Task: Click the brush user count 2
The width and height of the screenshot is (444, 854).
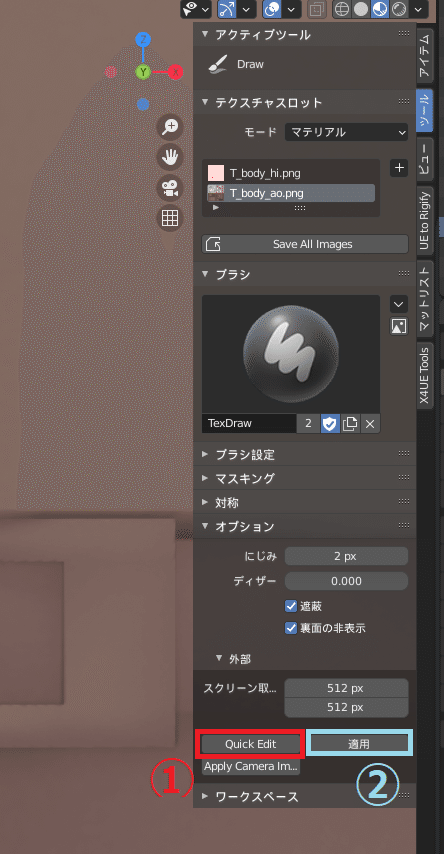Action: click(308, 423)
